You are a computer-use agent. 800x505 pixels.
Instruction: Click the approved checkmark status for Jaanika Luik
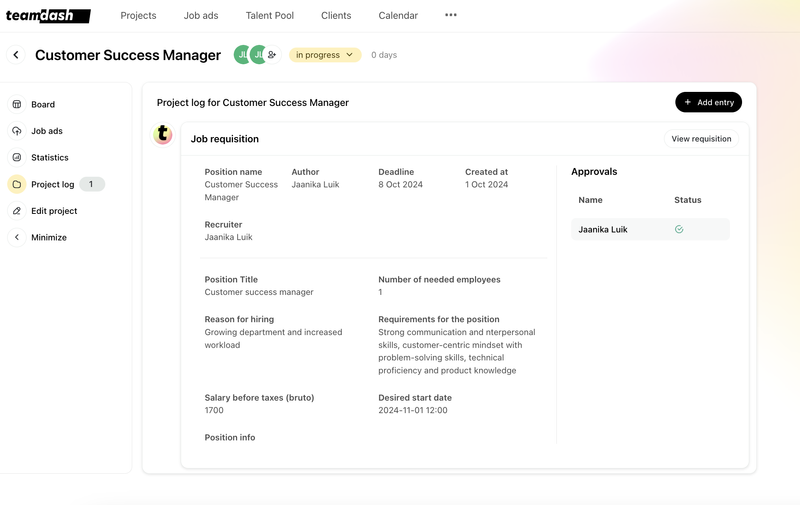679,230
